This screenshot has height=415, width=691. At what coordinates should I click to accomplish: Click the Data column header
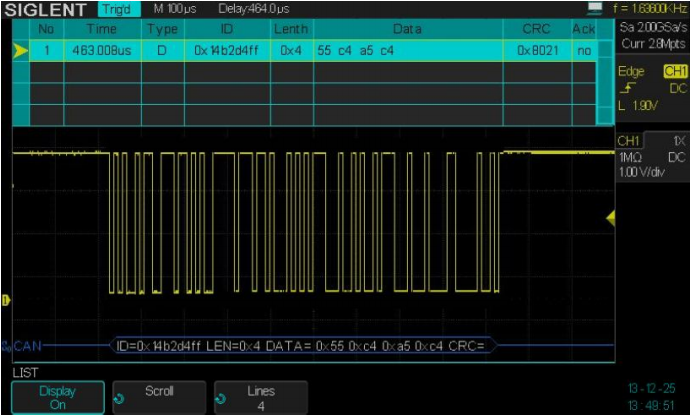point(408,29)
